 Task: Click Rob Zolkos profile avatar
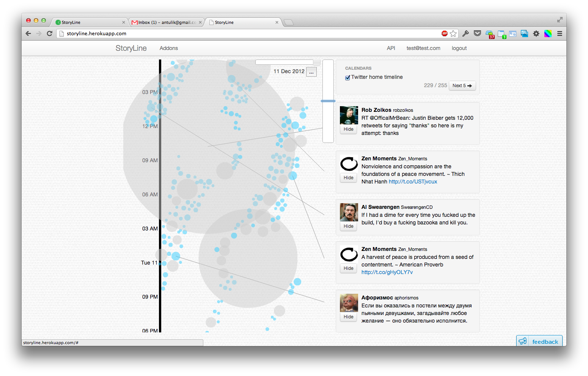(x=349, y=115)
